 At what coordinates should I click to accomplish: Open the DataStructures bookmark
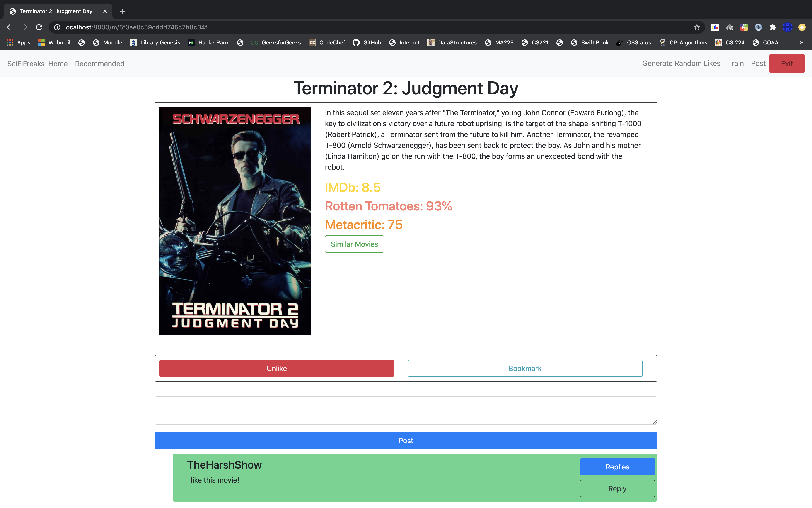452,43
